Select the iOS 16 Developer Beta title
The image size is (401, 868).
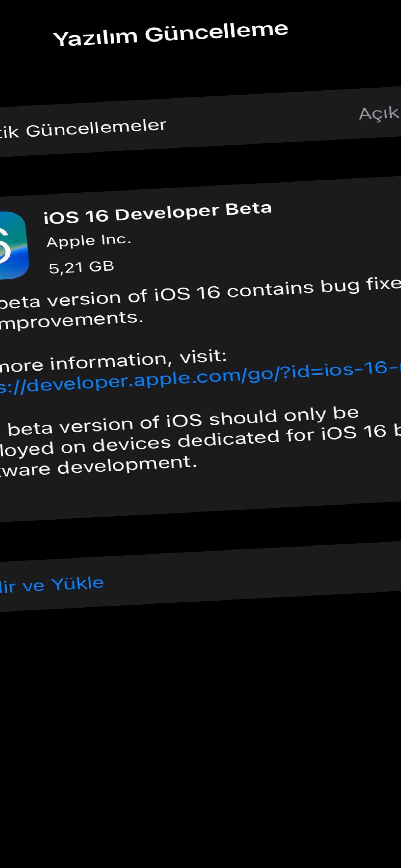158,213
